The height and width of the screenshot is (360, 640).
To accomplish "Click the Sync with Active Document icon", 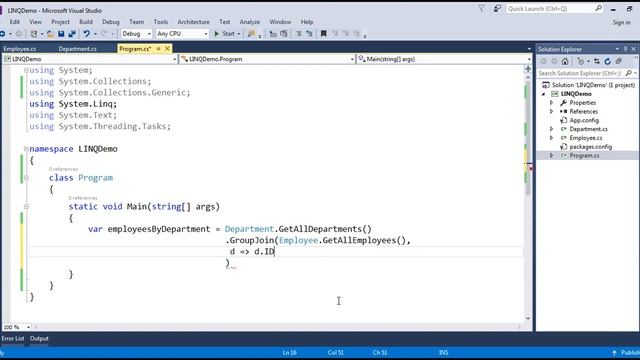I will coord(597,61).
